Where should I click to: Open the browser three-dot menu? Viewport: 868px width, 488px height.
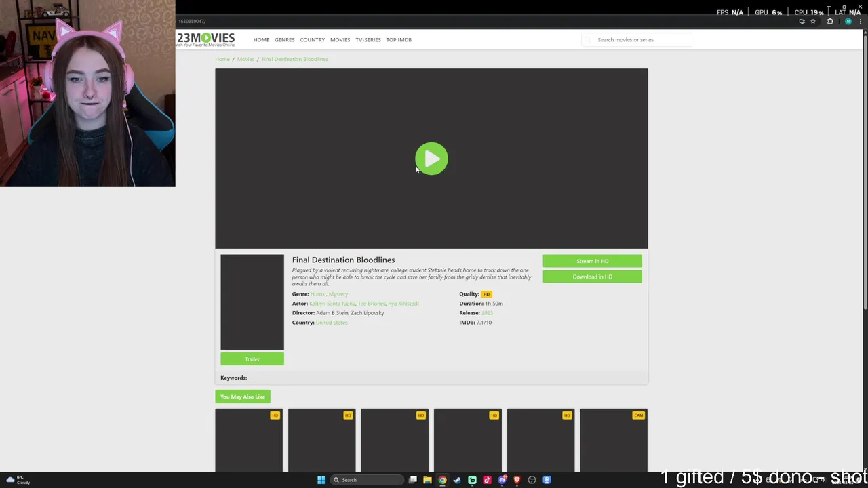861,22
